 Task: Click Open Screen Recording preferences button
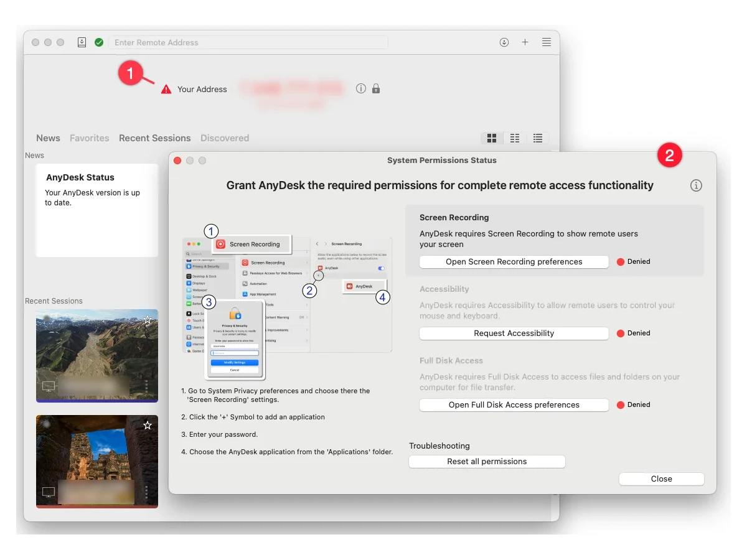point(514,262)
